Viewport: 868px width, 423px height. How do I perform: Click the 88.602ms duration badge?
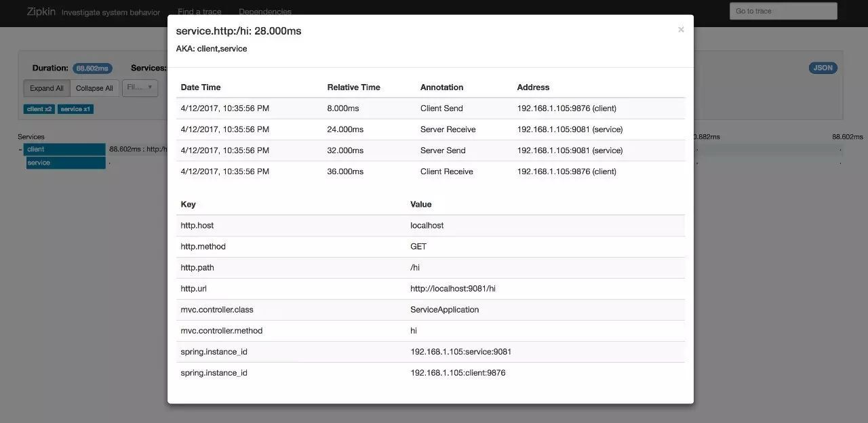pyautogui.click(x=92, y=68)
